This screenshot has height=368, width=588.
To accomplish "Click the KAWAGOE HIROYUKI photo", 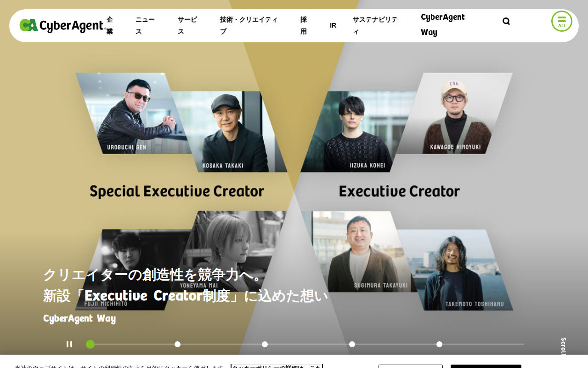I will pos(455,113).
